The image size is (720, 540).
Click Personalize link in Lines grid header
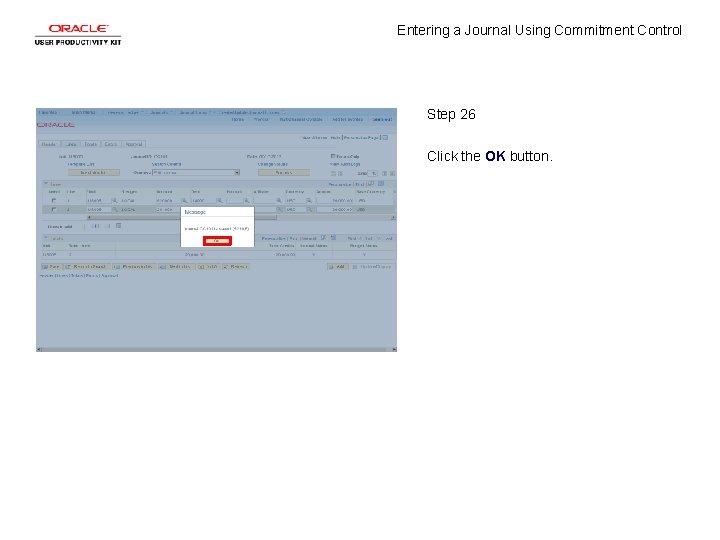pyautogui.click(x=340, y=185)
